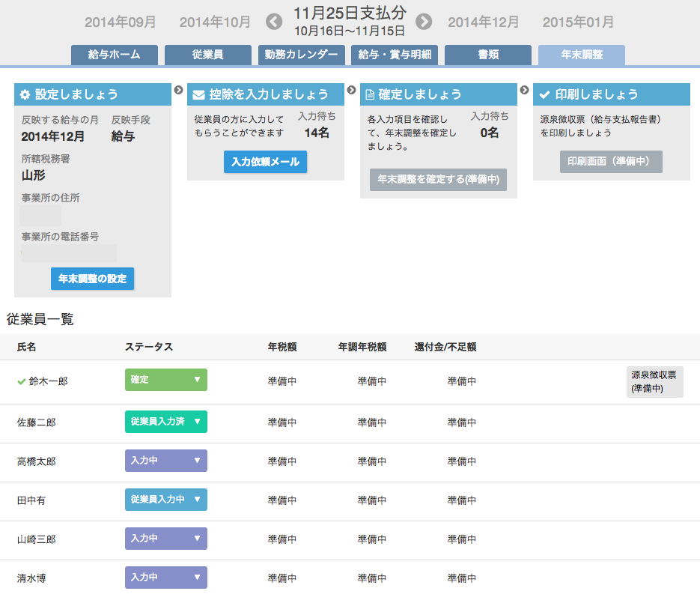Screen dimensions: 700x594
Task: Click the document icon beside 確定しましょう
Action: [x=370, y=94]
